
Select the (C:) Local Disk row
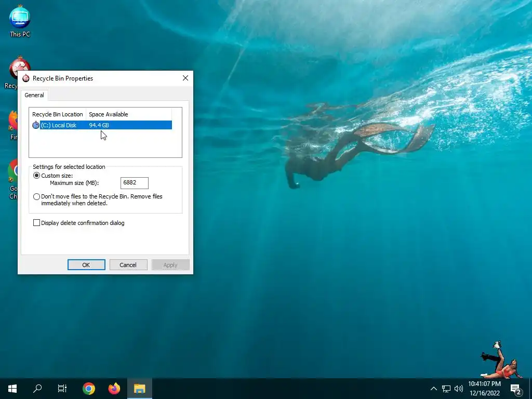point(102,125)
